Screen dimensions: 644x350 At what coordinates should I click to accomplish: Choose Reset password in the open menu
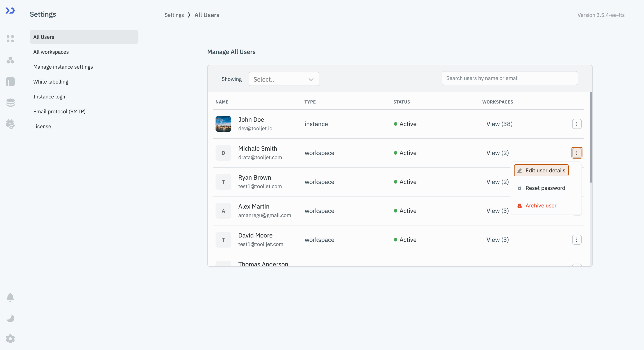[x=545, y=188]
